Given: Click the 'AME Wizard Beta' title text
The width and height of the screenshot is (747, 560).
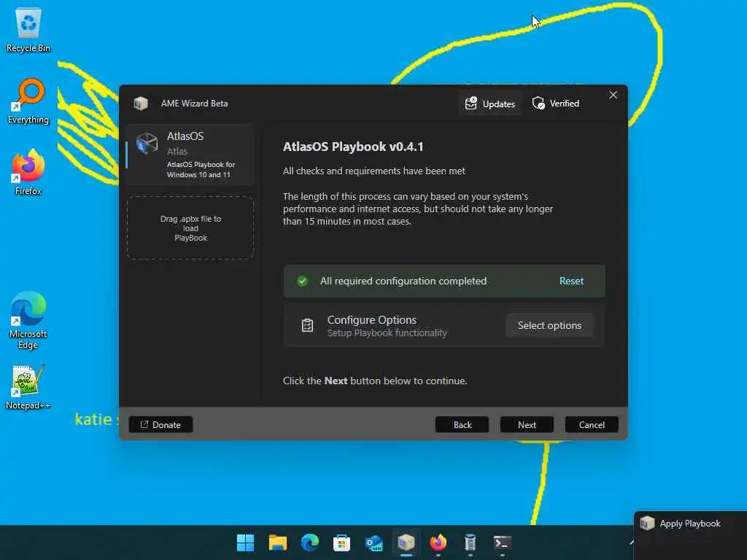Looking at the screenshot, I should (194, 104).
